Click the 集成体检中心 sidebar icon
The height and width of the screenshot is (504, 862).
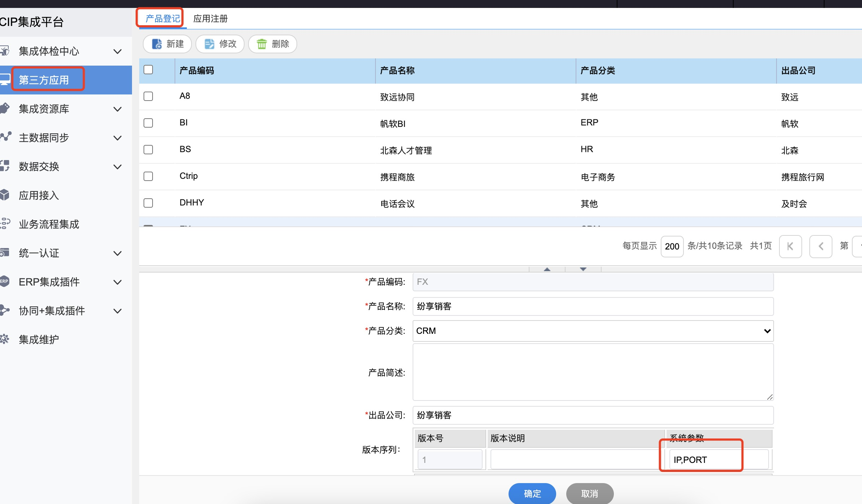pos(5,51)
